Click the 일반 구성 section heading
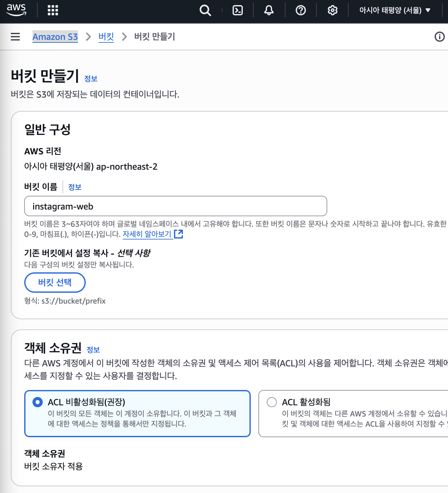 pos(47,129)
